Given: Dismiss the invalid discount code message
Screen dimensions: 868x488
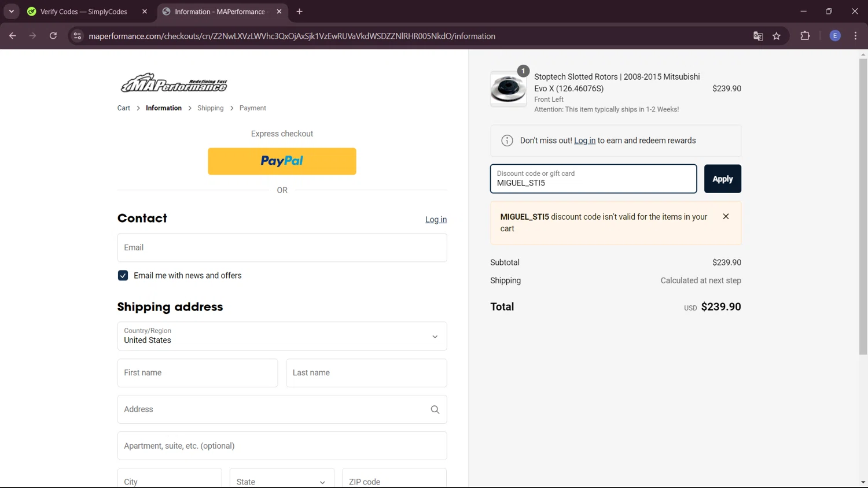Looking at the screenshot, I should pos(726,216).
